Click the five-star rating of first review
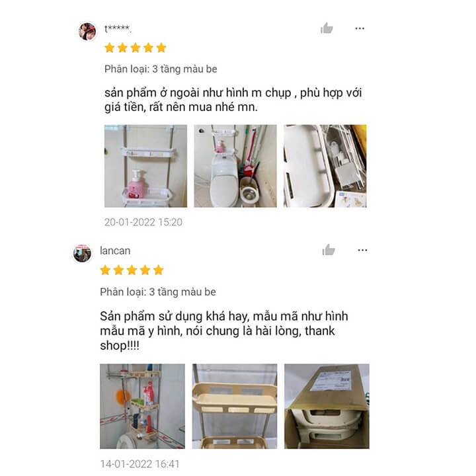 136,48
